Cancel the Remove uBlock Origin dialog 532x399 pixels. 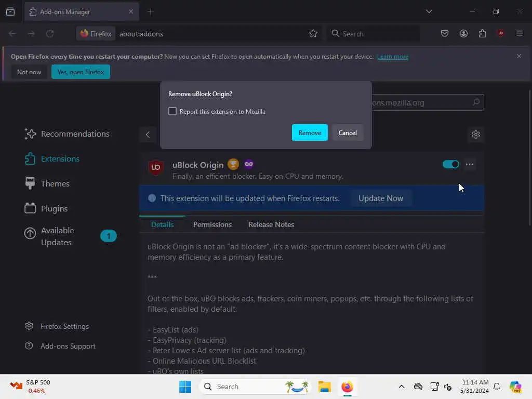pos(348,132)
